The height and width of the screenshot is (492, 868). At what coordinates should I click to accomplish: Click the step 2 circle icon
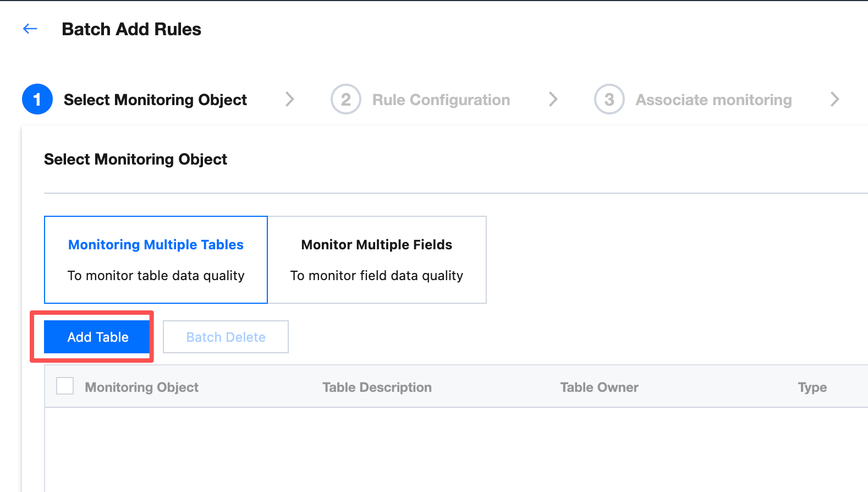345,100
